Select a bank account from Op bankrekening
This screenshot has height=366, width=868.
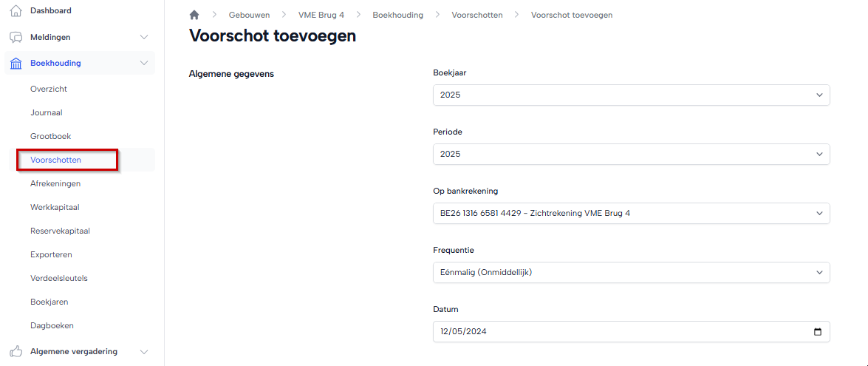coord(631,214)
